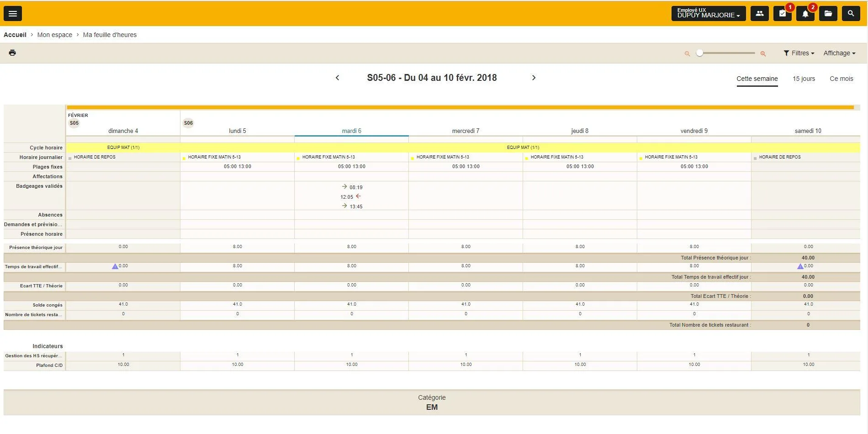Open the folder icon in header
The width and height of the screenshot is (868, 434).
point(828,14)
